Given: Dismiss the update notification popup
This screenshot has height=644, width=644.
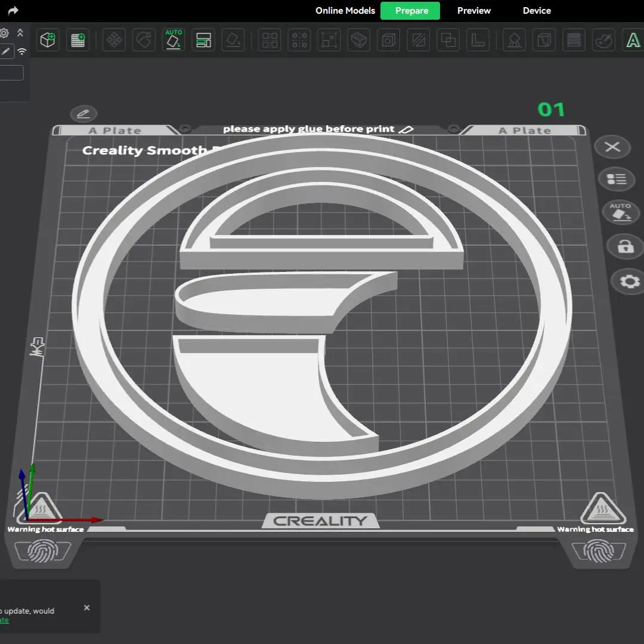Looking at the screenshot, I should [x=86, y=608].
